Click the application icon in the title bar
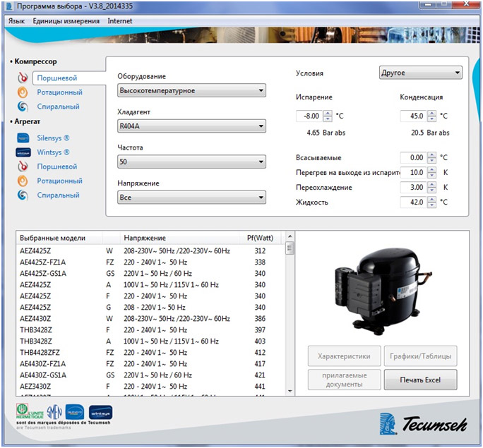 [9, 6]
